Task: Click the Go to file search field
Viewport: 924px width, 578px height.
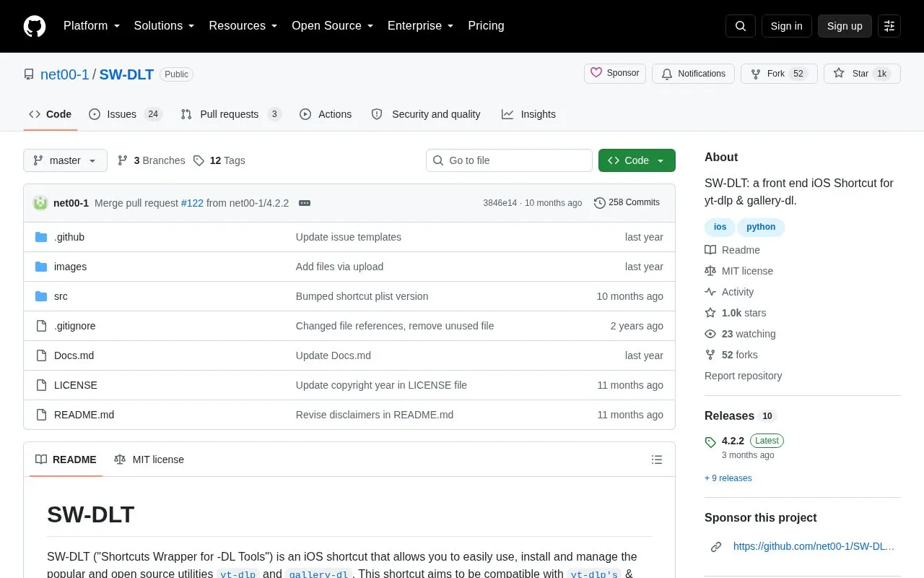Action: point(509,160)
